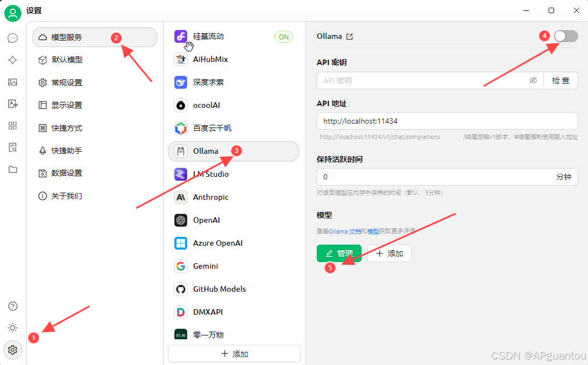
Task: Click the Gemini Google logo
Action: [181, 266]
